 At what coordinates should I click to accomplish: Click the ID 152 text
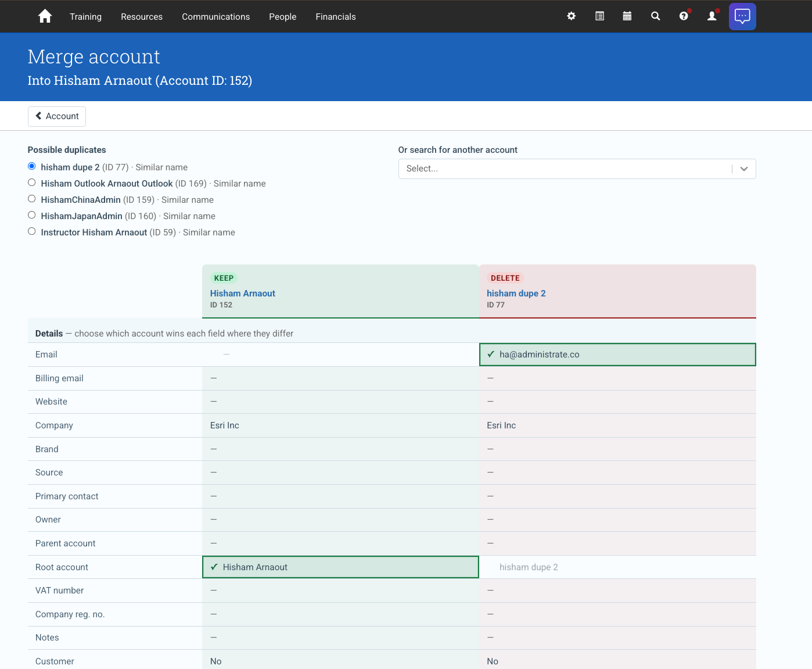221,305
